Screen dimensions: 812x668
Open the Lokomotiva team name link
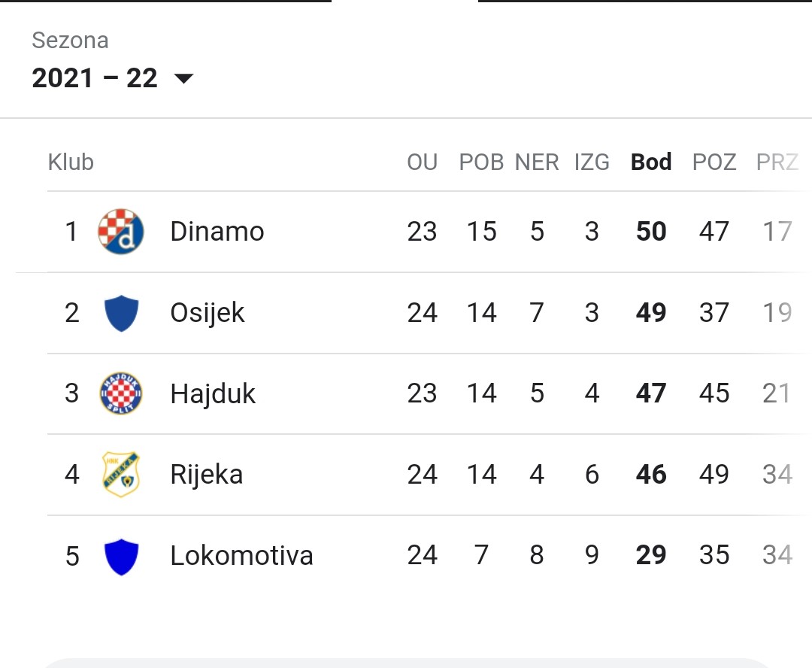pyautogui.click(x=242, y=556)
